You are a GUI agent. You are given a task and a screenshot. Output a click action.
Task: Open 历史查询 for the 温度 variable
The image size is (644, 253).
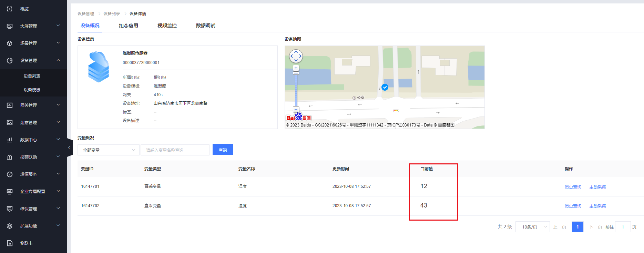point(573,187)
